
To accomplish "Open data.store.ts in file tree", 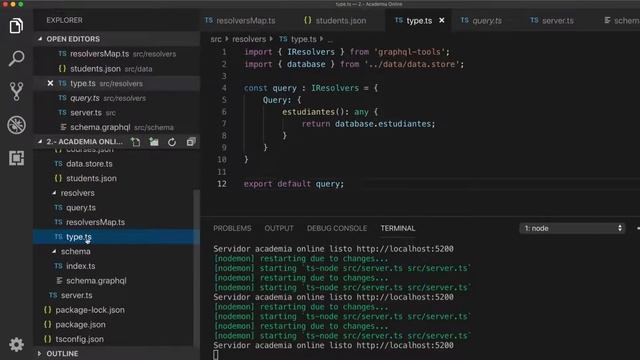I will point(89,164).
